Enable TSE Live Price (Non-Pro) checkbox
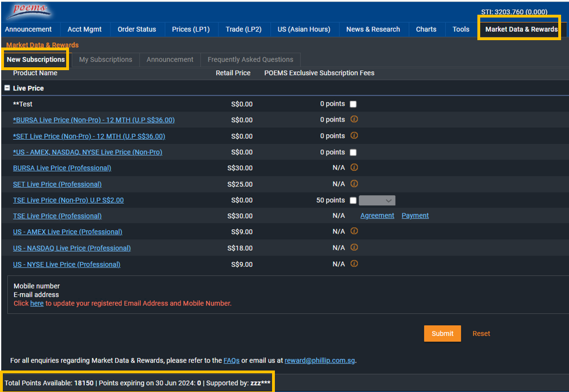Viewport: 569px width, 392px height. click(353, 200)
